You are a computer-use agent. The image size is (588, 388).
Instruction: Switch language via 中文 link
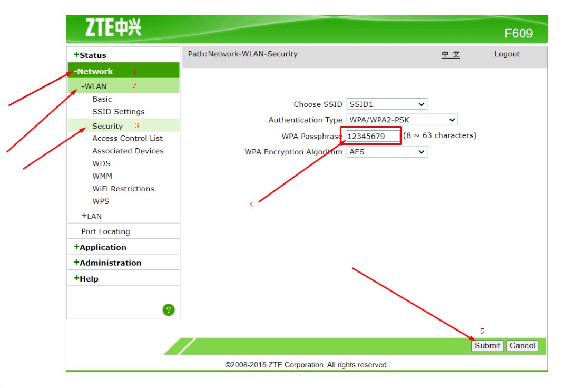(450, 54)
